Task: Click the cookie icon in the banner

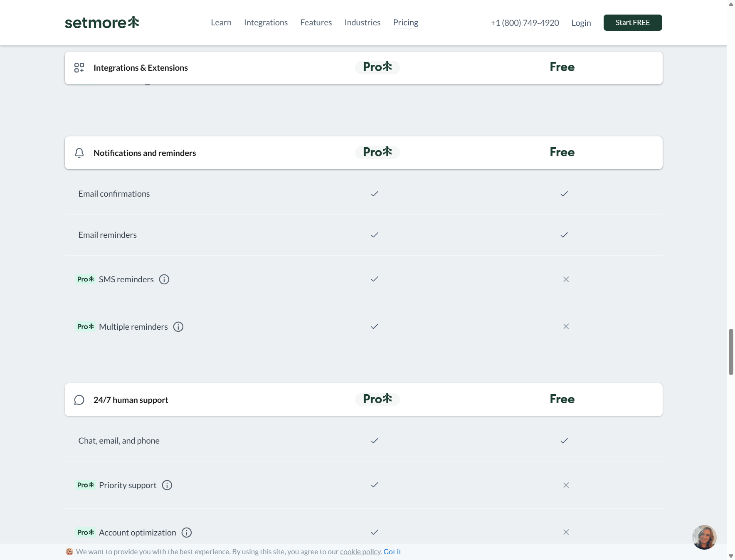Action: [69, 552]
